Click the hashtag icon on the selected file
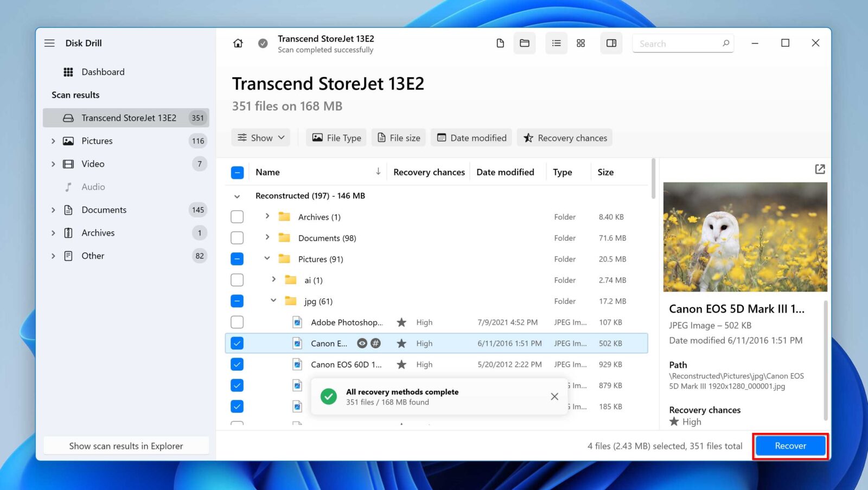Viewport: 868px width, 490px height. point(376,343)
